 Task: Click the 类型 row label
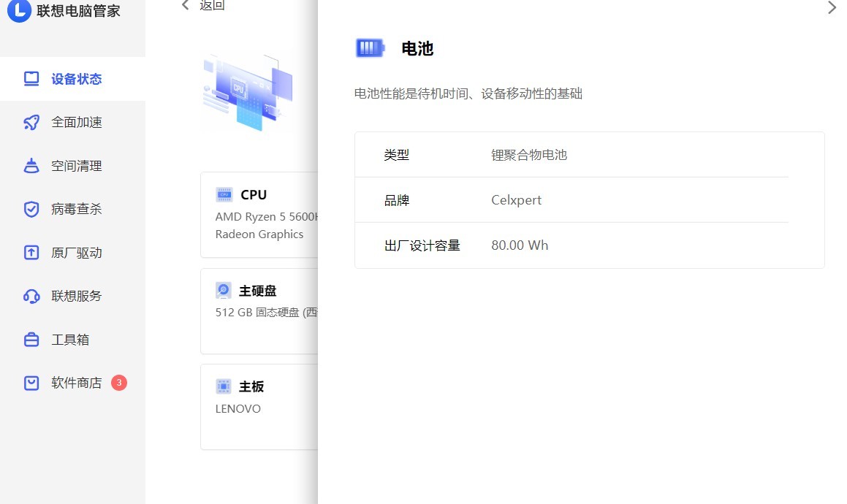pyautogui.click(x=397, y=155)
